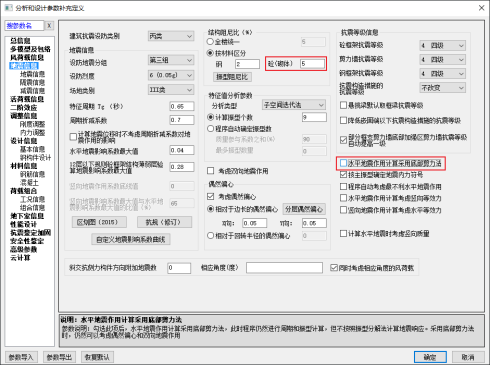Open 风荷载信息 in the parameter tree
The width and height of the screenshot is (490, 365).
click(x=27, y=57)
